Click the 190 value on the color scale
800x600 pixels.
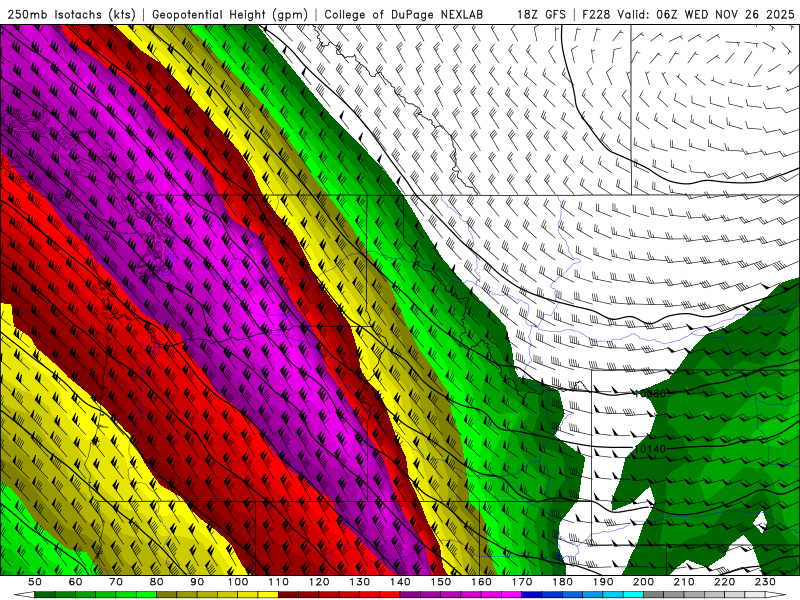(x=603, y=582)
